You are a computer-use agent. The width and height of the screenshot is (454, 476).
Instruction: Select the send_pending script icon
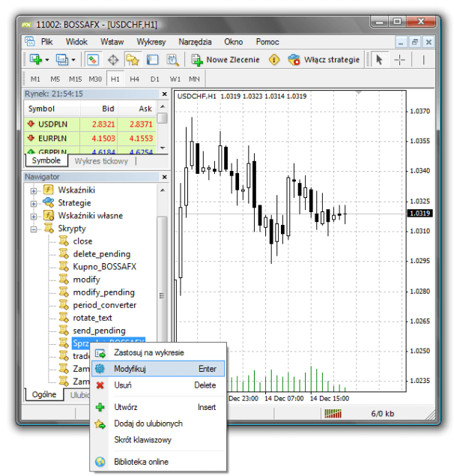point(64,331)
